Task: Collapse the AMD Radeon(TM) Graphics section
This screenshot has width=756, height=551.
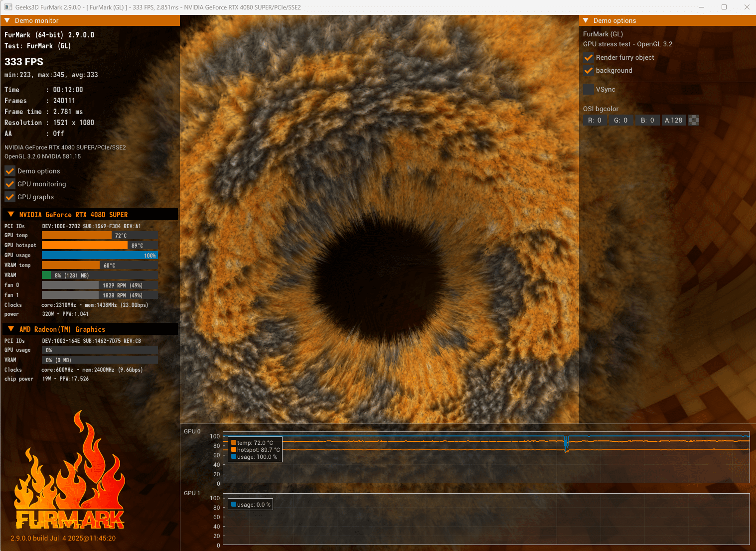Action: click(11, 329)
